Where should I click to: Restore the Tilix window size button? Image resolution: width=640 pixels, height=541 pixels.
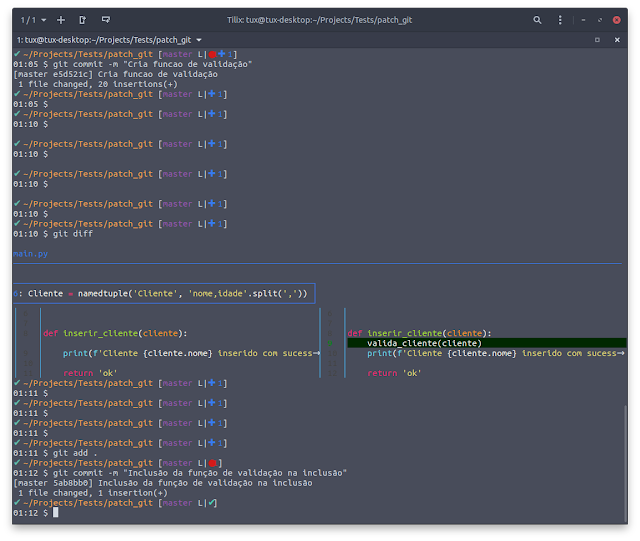coord(600,20)
